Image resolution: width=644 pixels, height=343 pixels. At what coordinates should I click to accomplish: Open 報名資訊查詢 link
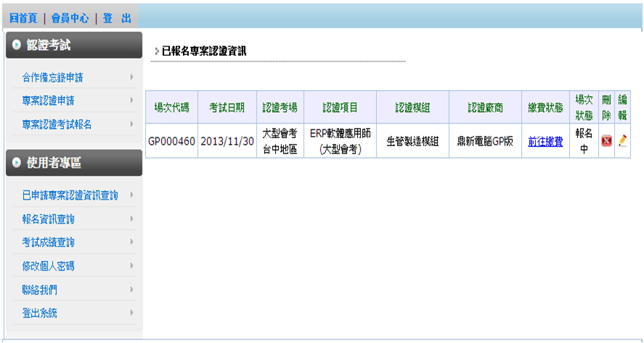[x=49, y=219]
